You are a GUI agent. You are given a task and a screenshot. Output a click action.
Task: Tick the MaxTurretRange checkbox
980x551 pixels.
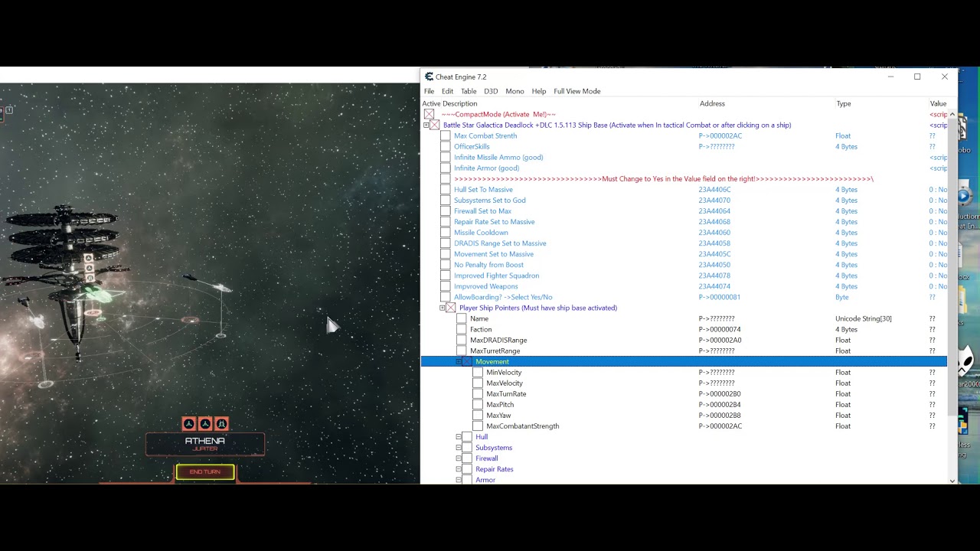pos(462,350)
